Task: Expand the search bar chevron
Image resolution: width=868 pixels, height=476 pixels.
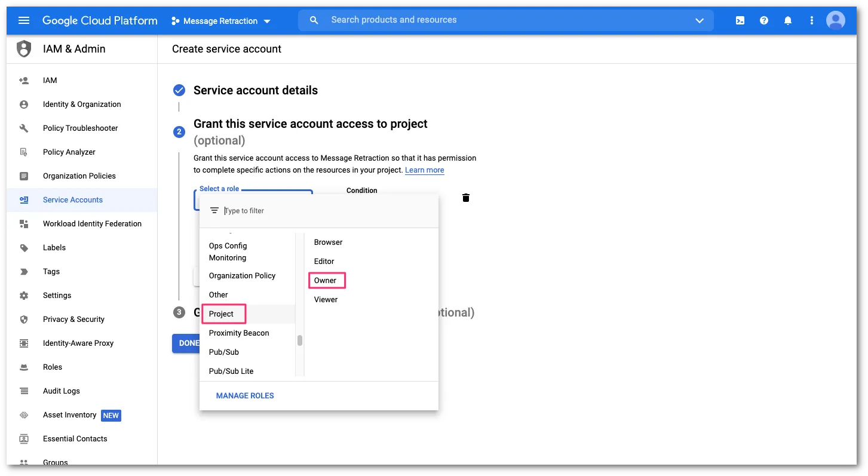Action: 699,20
